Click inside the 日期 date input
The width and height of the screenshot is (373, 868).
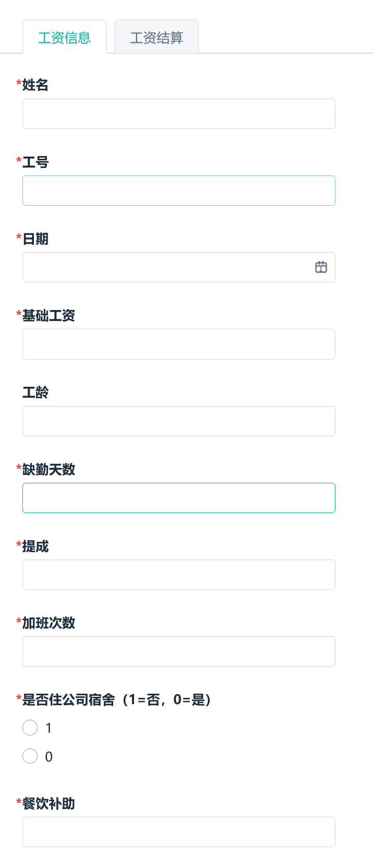coord(167,267)
